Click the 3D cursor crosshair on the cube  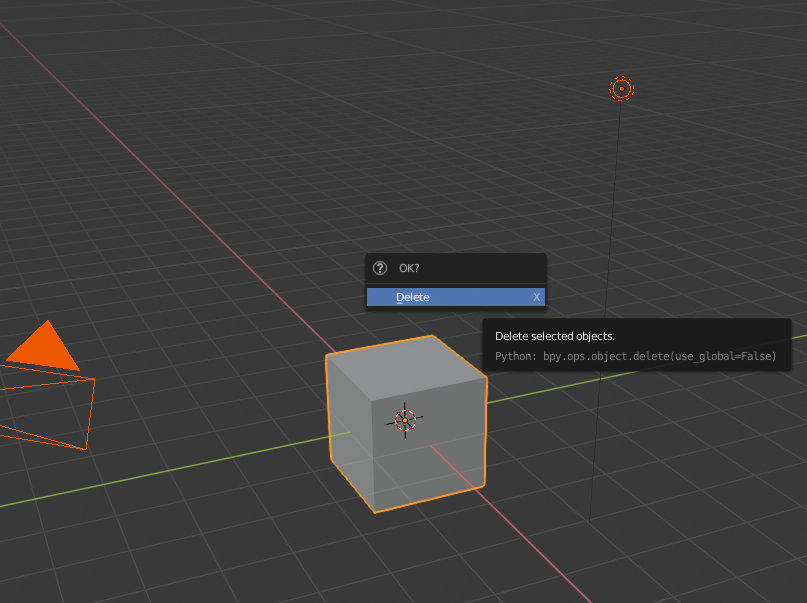click(405, 420)
